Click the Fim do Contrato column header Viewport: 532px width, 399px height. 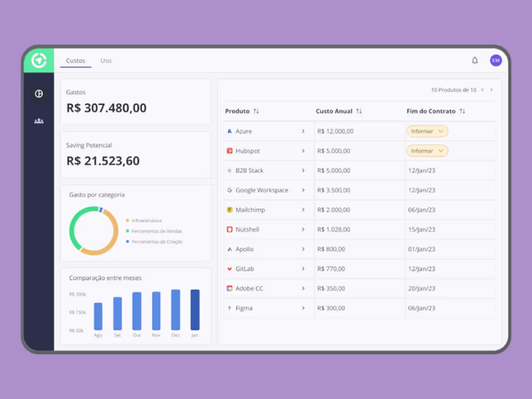[x=431, y=111]
